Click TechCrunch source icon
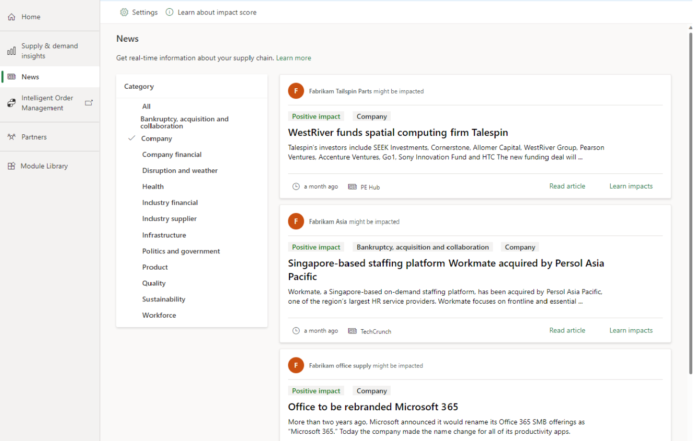This screenshot has width=700, height=441. tap(352, 331)
